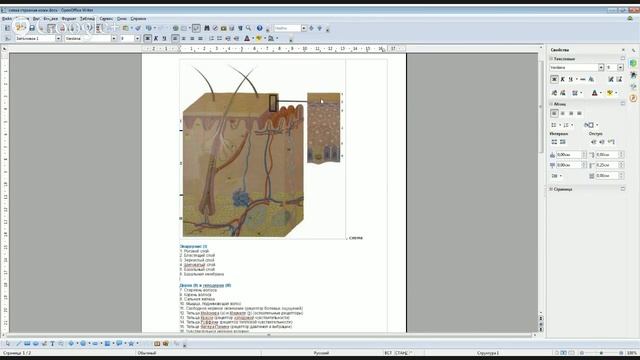
Task: Apply font color from formatting toolbar
Action: pyautogui.click(x=247, y=38)
